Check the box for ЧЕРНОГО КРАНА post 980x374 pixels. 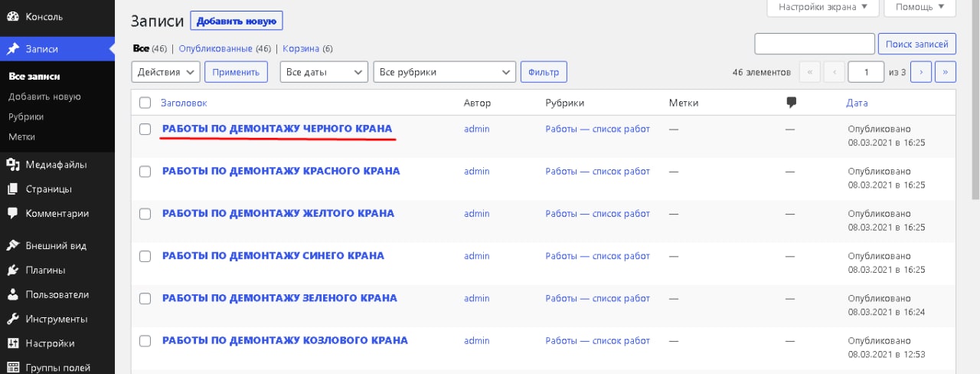pyautogui.click(x=145, y=129)
